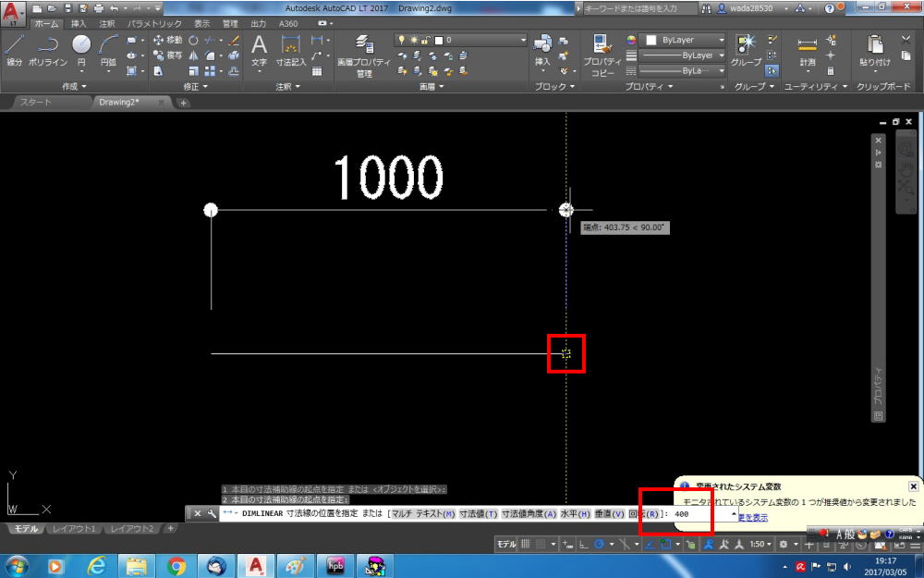
Task: Activate the 複写 (Copy) tool
Action: 168,55
